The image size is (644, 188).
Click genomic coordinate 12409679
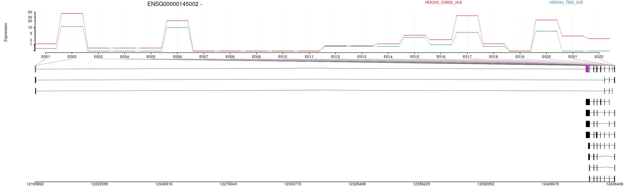(x=550, y=184)
